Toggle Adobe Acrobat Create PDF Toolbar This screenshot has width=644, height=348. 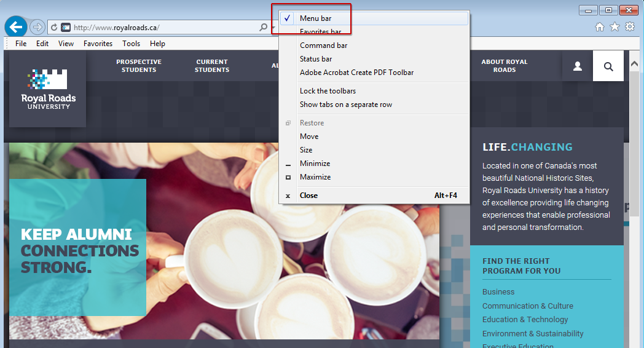pos(374,73)
